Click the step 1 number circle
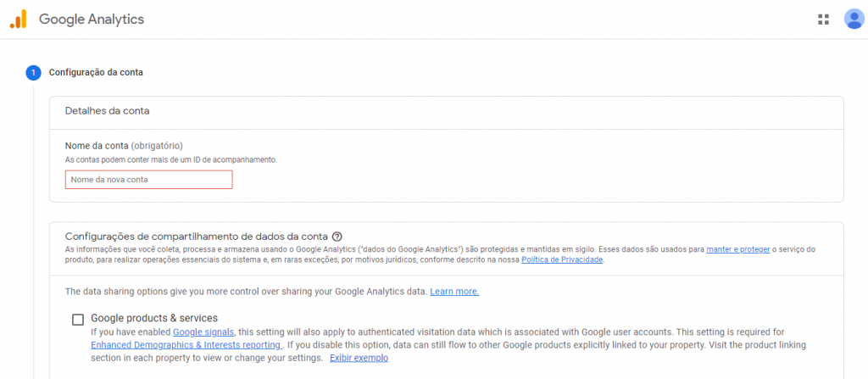Screen dimensions: 868x379 [33, 73]
